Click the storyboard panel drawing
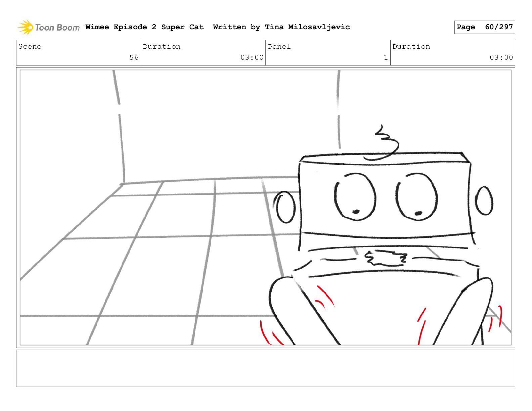532x411 pixels. click(x=265, y=208)
